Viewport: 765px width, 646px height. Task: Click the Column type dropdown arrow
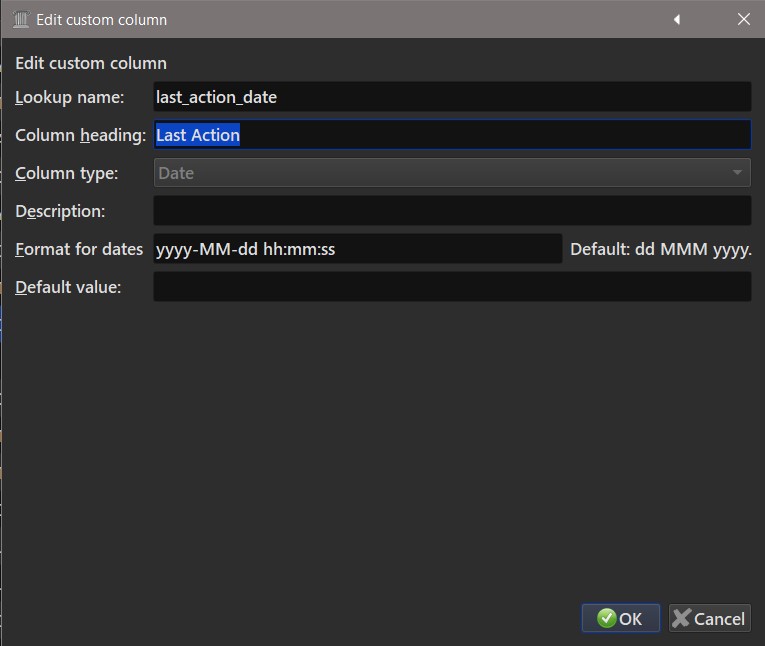coord(738,173)
